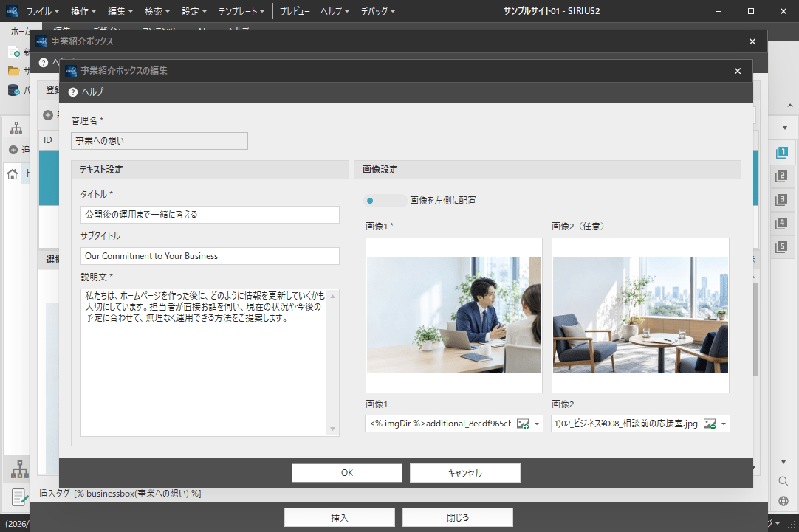Click キャンセル button
799x532 pixels.
coord(464,473)
